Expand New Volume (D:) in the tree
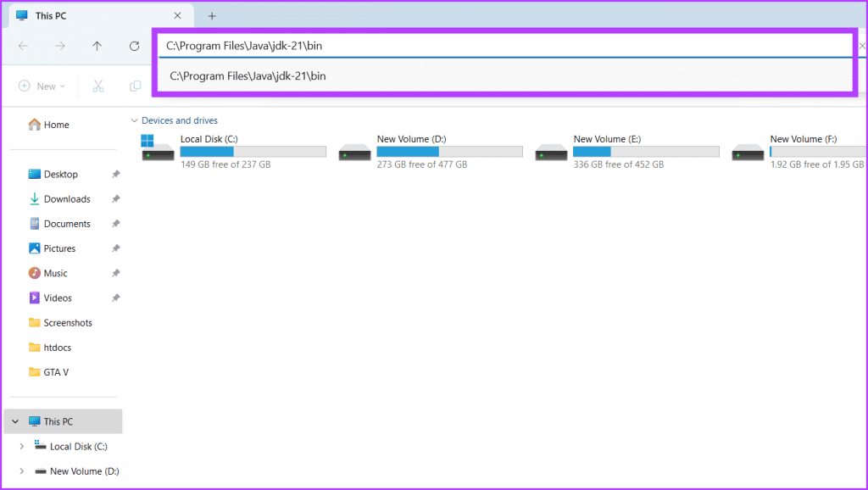Image resolution: width=868 pixels, height=490 pixels. (x=21, y=471)
